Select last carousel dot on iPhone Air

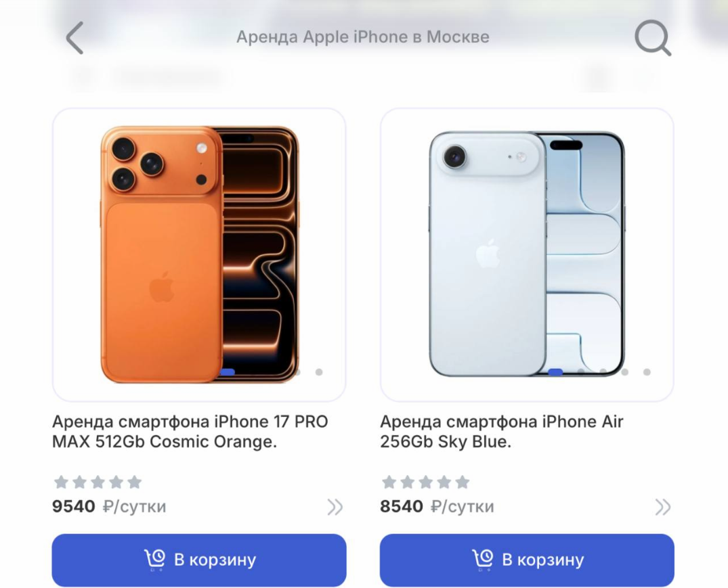[x=647, y=372]
